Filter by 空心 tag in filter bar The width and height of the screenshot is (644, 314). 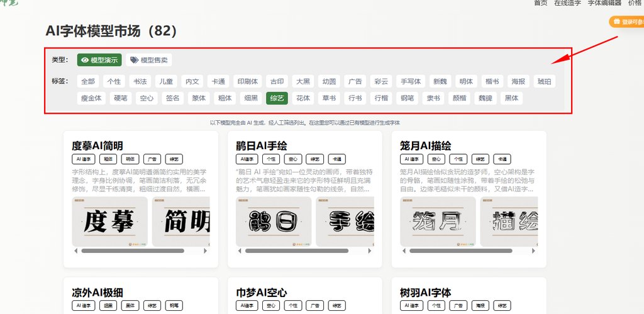click(x=147, y=98)
